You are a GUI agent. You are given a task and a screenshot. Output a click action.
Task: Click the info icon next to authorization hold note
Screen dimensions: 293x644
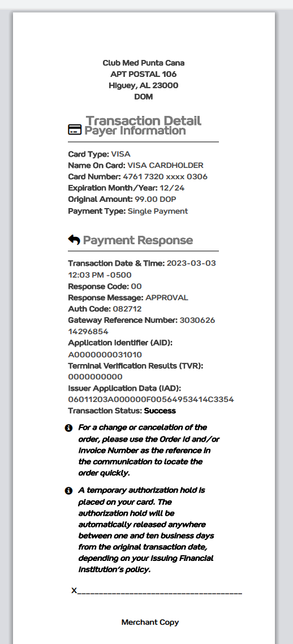68,491
